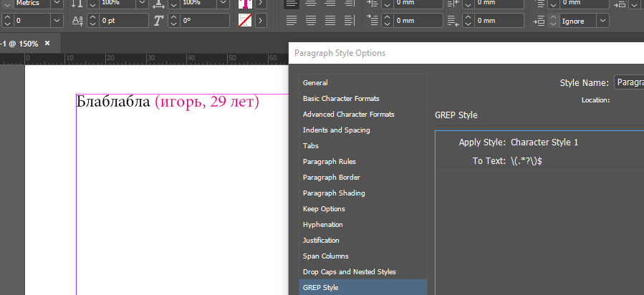Expand arrow next to the none stroke swatch
The width and height of the screenshot is (644, 295).
pos(260,21)
